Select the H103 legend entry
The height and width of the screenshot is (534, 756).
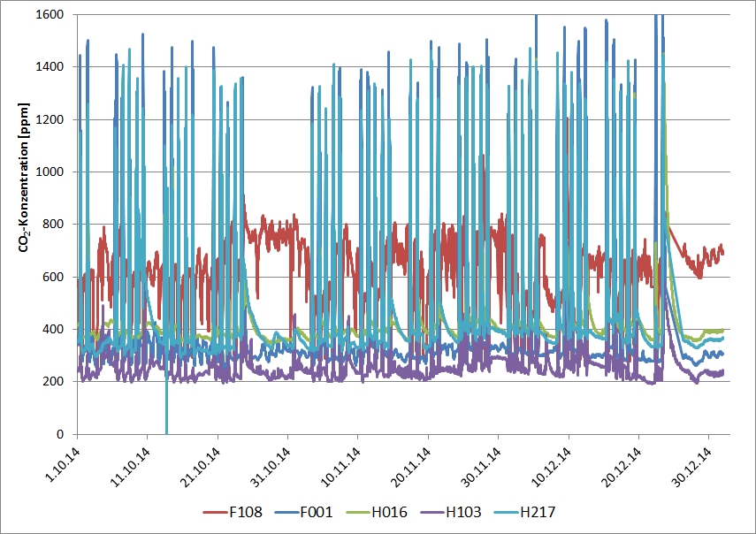[451, 512]
